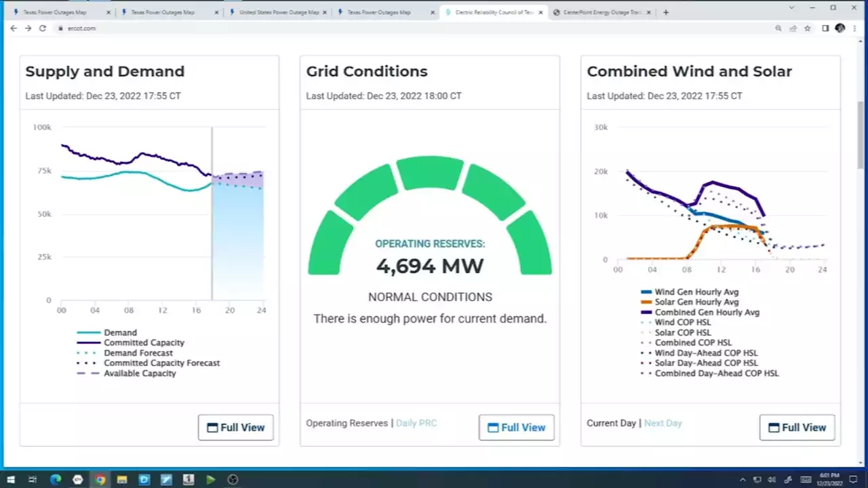Open the Windows Start menu
868x488 pixels.
[x=11, y=480]
